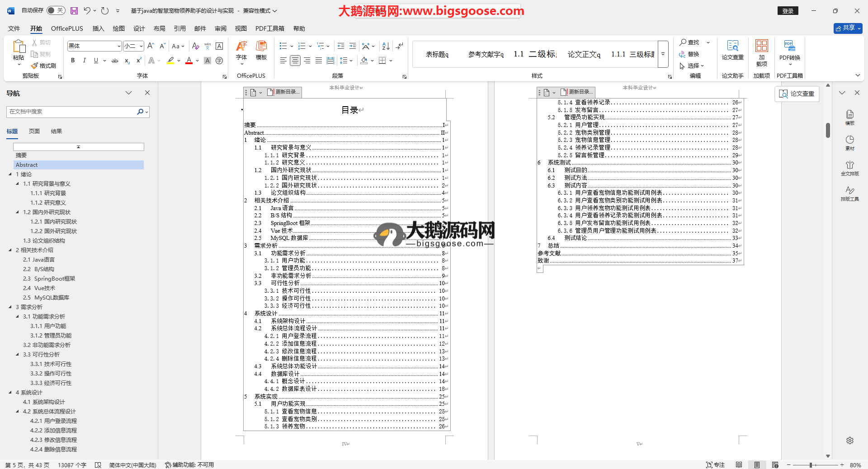Viewport: 868px width, 469px height.
Task: Apply bold formatting with the B icon
Action: click(73, 61)
